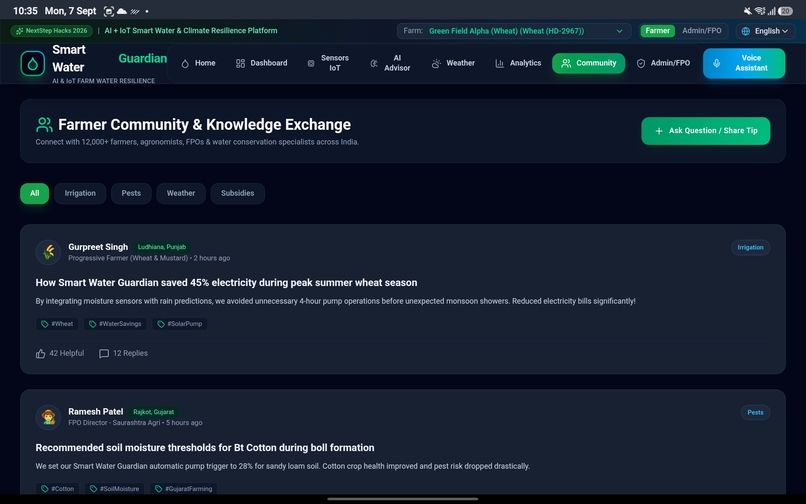Click the Dashboard grid icon
The width and height of the screenshot is (806, 504).
pyautogui.click(x=240, y=63)
